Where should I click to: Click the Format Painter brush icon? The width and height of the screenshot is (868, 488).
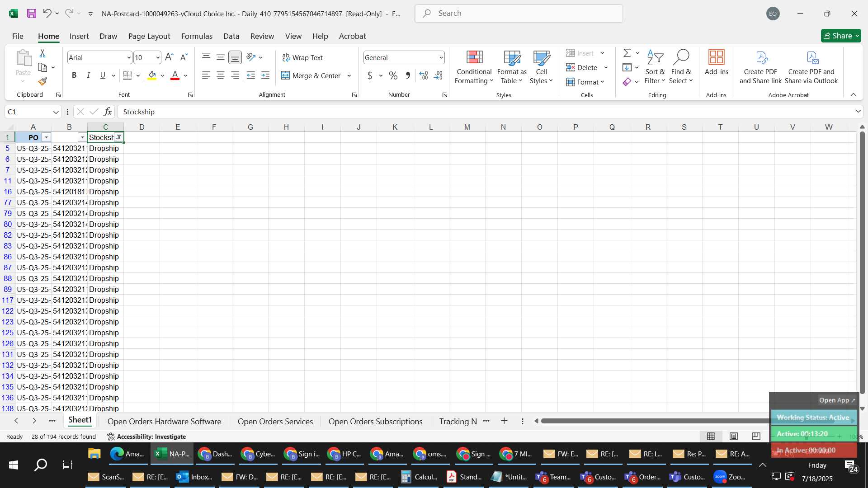point(42,81)
